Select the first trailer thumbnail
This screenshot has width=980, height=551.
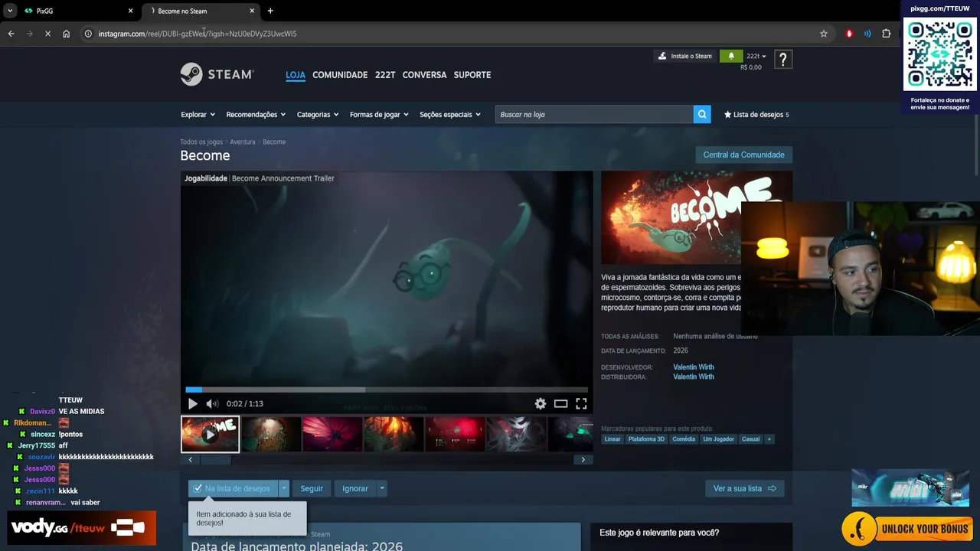click(210, 434)
